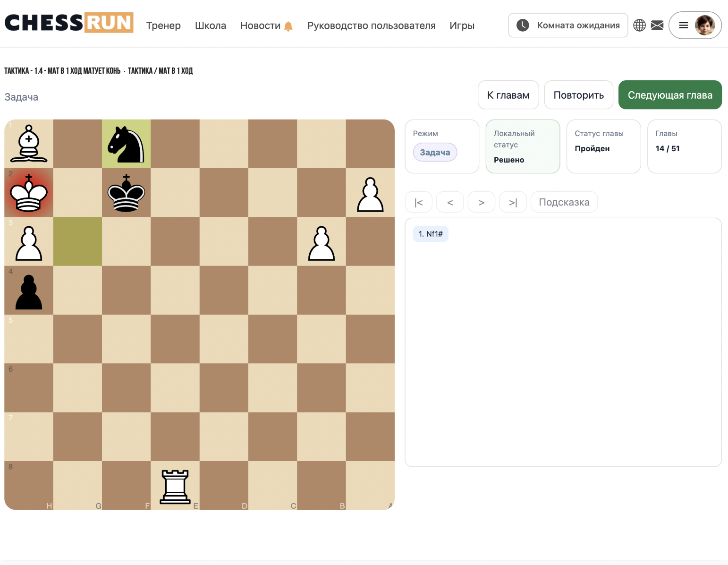The height and width of the screenshot is (565, 728).
Task: Go to next move button
Action: [x=482, y=202]
